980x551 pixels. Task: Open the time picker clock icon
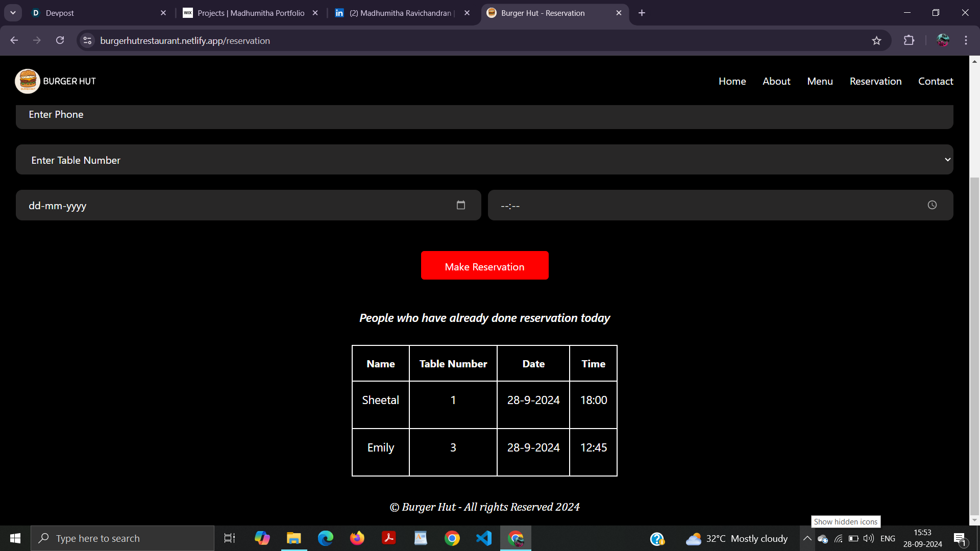click(932, 205)
